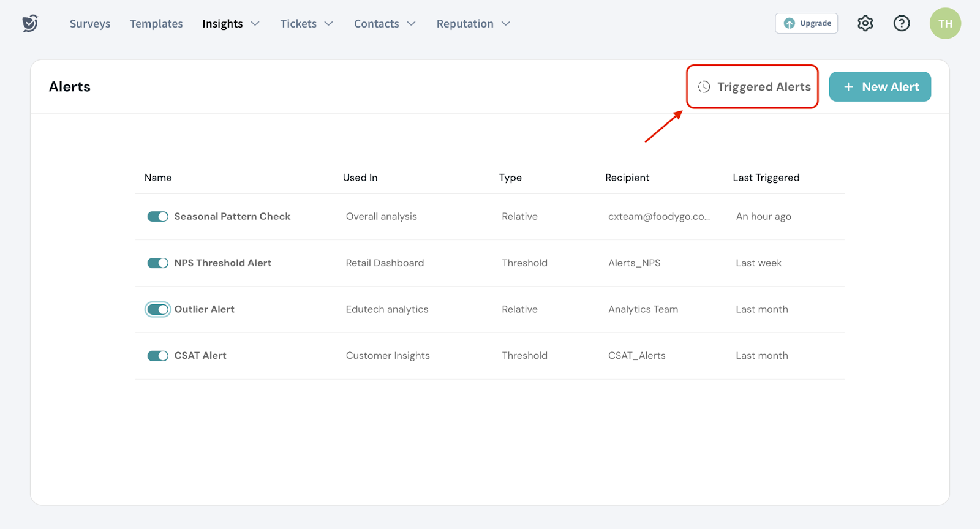Expand the Insights dropdown menu
This screenshot has width=980, height=529.
(231, 24)
